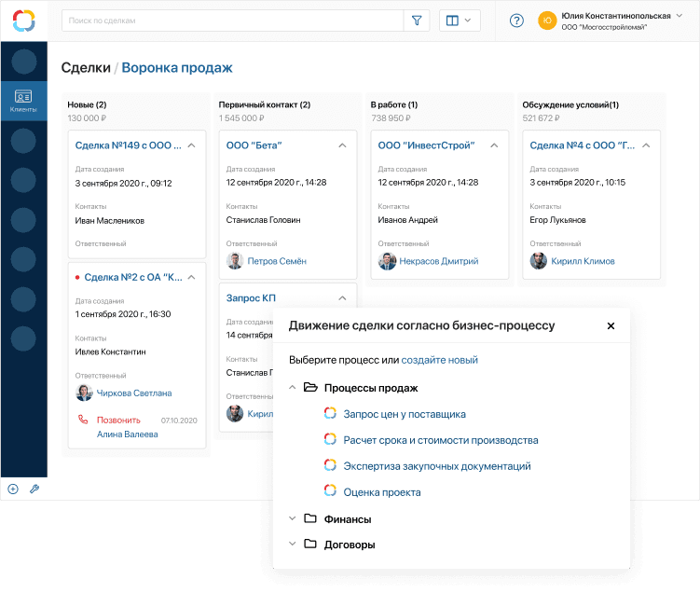Viewport: 700px width, 593px height.
Task: Open the board view layout dropdown
Action: click(x=459, y=21)
